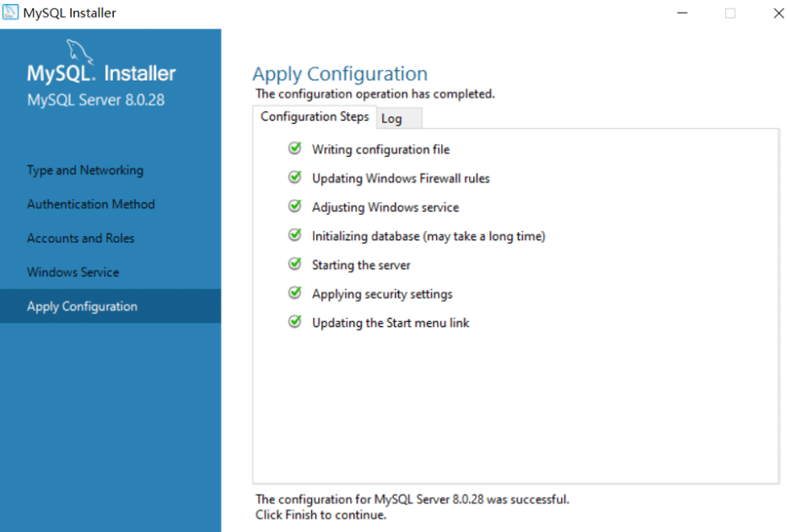The height and width of the screenshot is (532, 787).
Task: Click the green checkmark beside Writing configuration file
Action: [294, 149]
